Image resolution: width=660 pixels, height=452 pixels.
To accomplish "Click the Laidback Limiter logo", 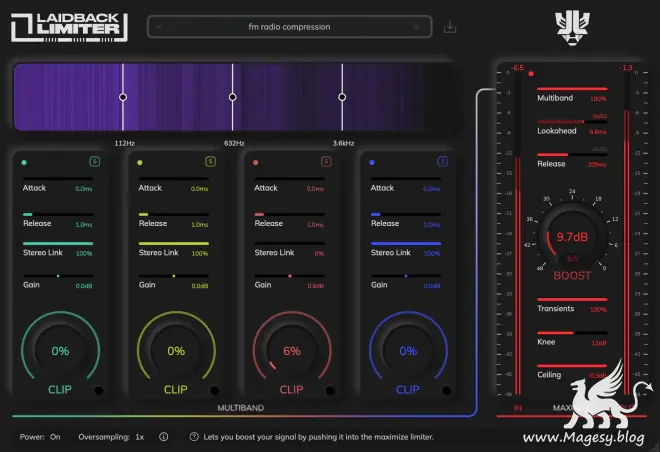I will pos(69,27).
